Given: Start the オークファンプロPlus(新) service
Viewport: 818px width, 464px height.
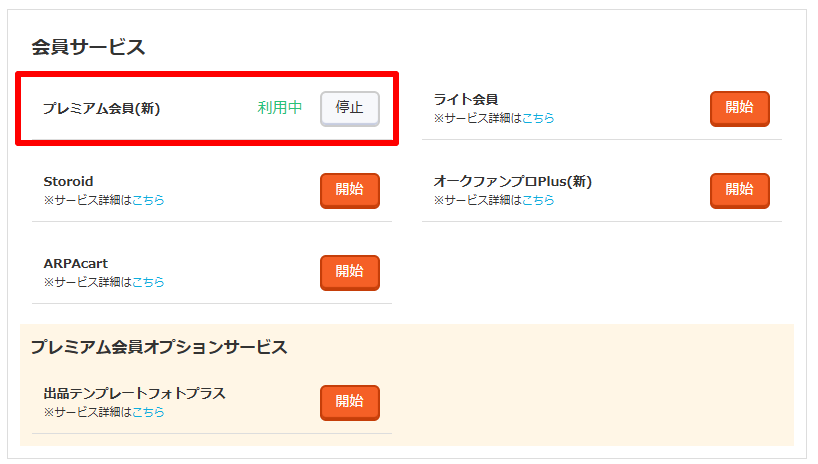Looking at the screenshot, I should [739, 190].
